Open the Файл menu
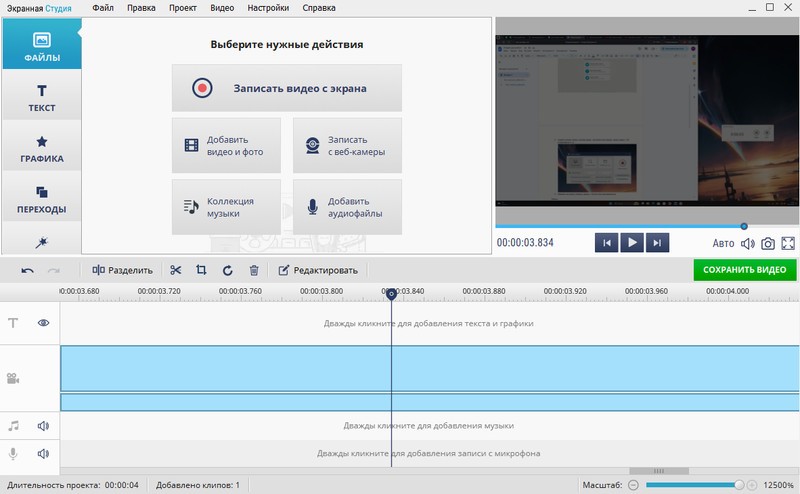This screenshot has width=800, height=494. point(103,8)
